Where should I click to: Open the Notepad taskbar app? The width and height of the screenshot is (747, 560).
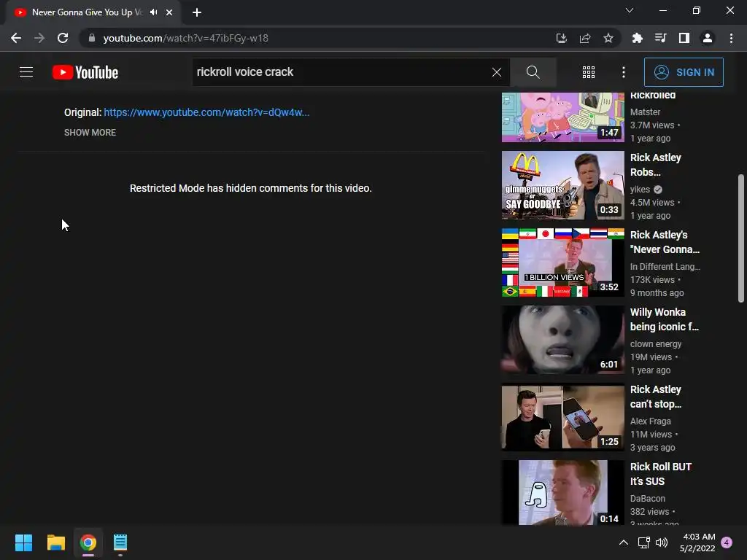coord(120,542)
